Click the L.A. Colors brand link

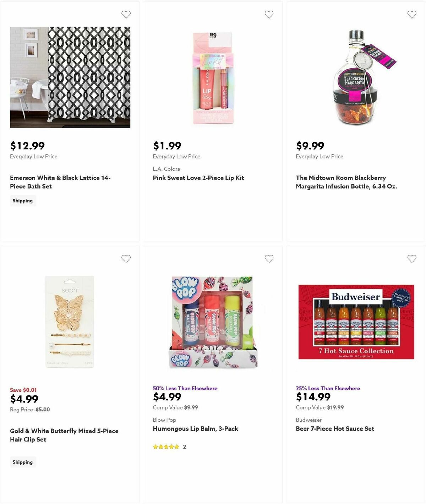point(166,169)
